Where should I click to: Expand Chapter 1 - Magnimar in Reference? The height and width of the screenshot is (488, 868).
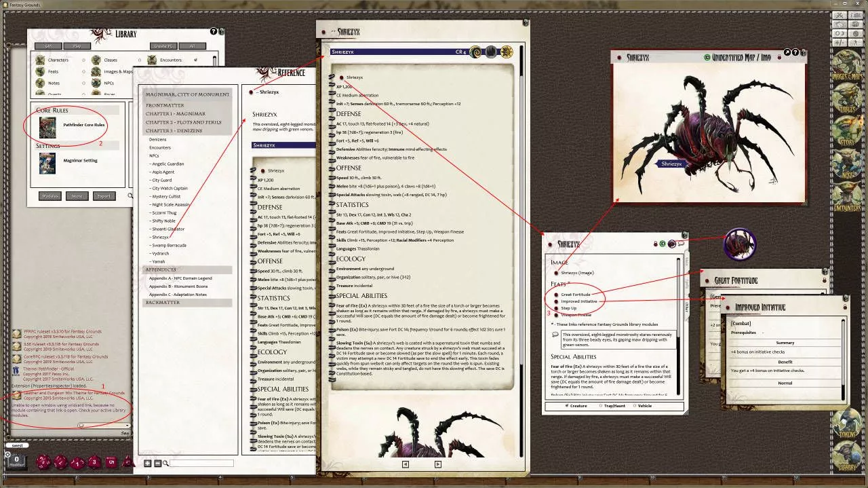pos(175,113)
